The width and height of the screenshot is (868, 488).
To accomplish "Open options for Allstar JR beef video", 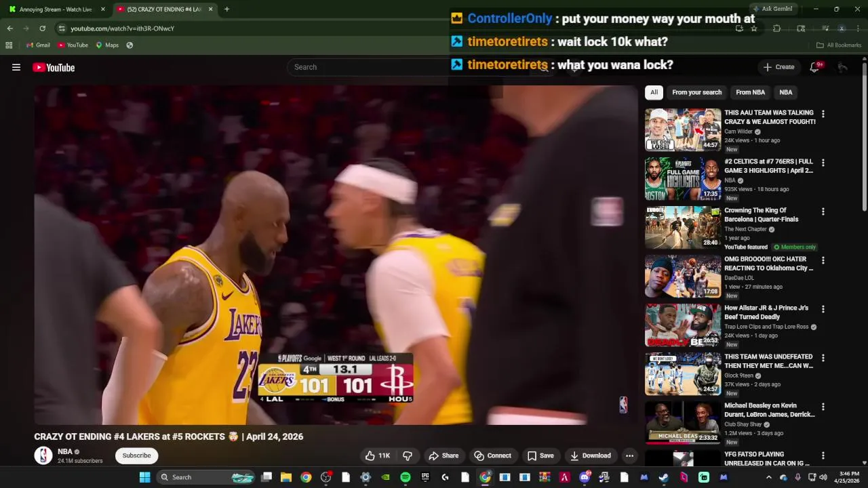I will tap(823, 309).
